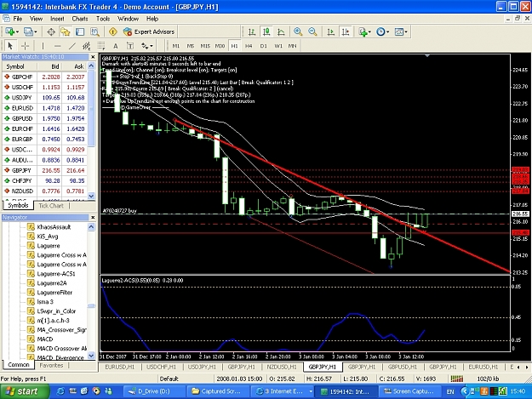Open the Screen Captu... taskbar button
The width and height of the screenshot is (532, 399).
pos(410,391)
